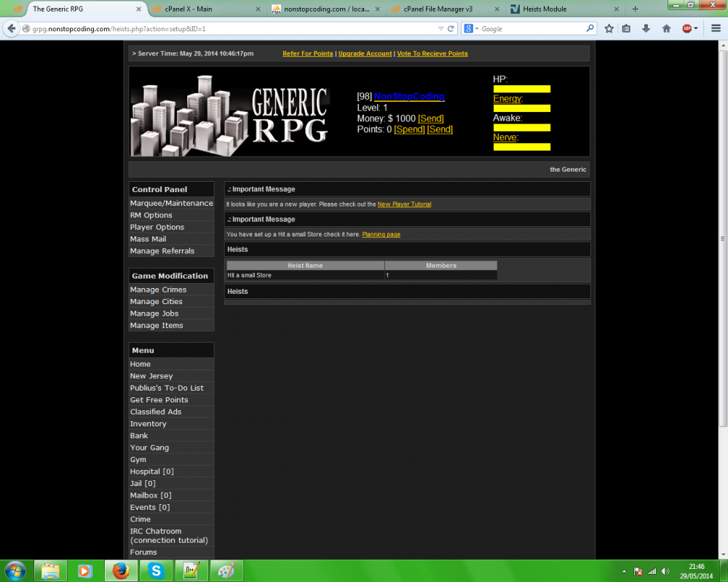Open the bookmarks panel icon
728x582 pixels.
click(627, 28)
